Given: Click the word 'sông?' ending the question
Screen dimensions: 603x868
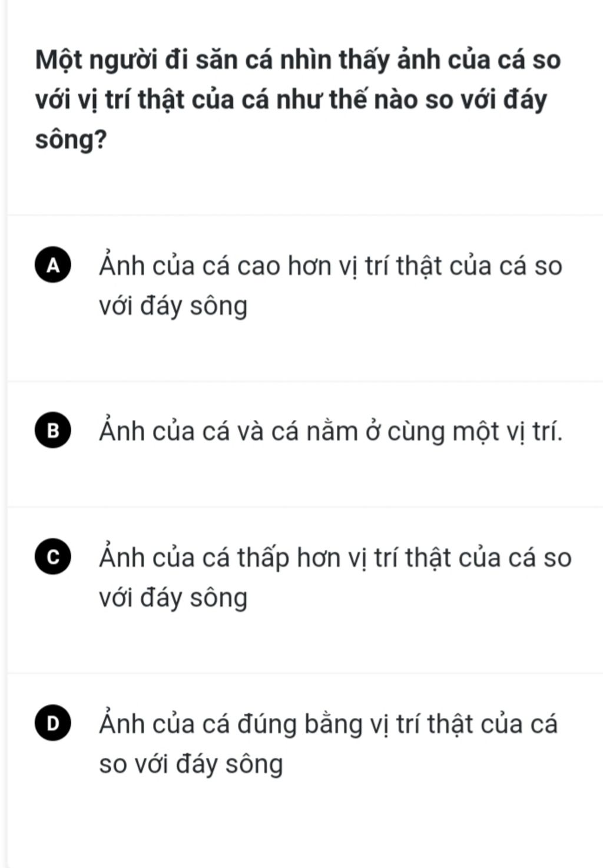Looking at the screenshot, I should click(71, 141).
